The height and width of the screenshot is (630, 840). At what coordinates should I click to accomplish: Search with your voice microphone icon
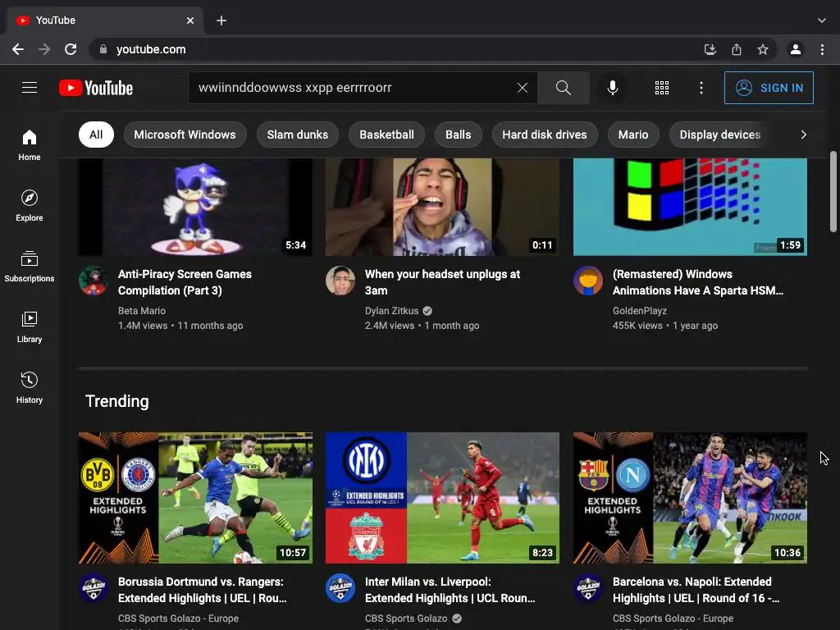(x=612, y=87)
